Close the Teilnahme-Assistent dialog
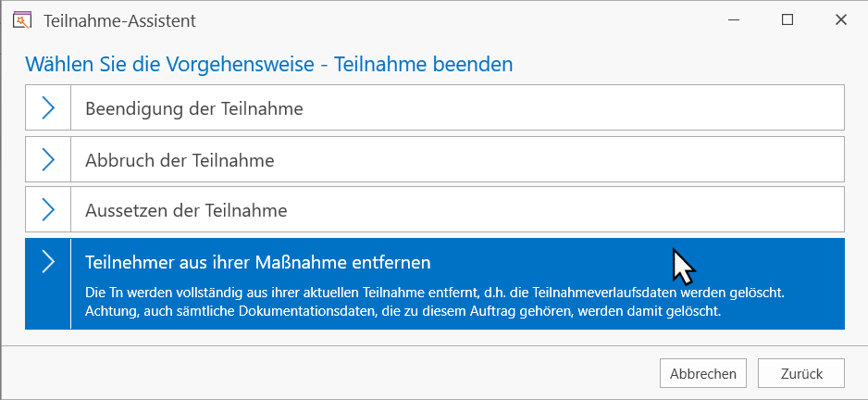The image size is (868, 400). point(841,20)
